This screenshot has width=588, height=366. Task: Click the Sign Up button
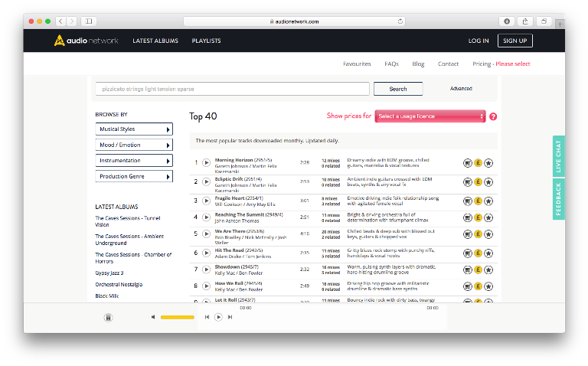[514, 41]
